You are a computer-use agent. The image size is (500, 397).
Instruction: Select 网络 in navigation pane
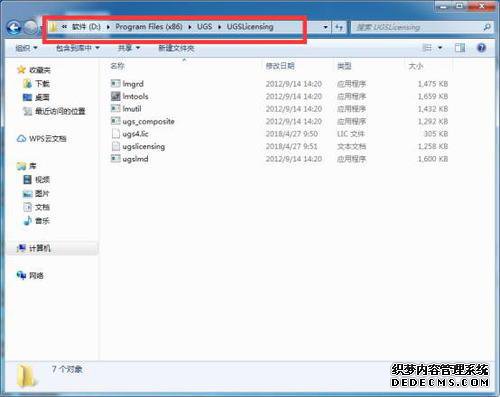[36, 275]
